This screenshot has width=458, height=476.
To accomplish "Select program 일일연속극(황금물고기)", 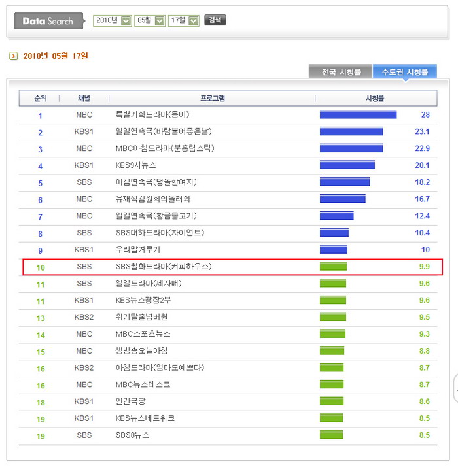I will click(156, 216).
